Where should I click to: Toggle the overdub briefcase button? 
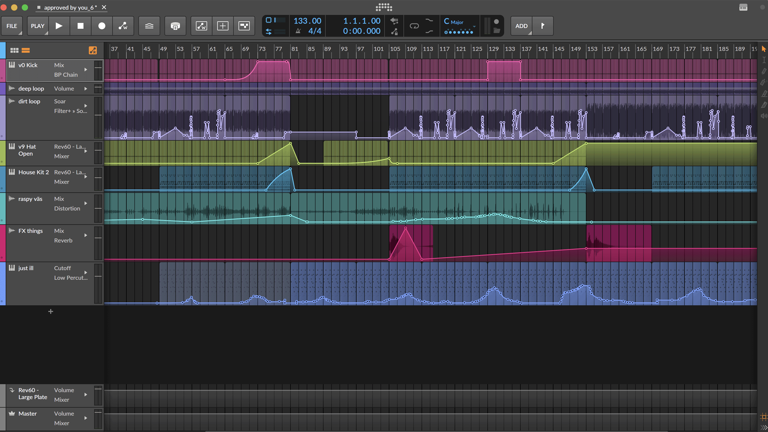click(149, 26)
